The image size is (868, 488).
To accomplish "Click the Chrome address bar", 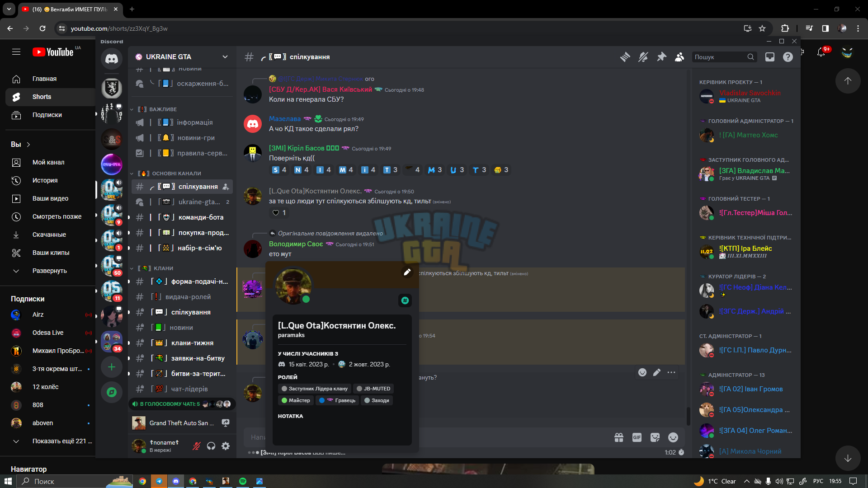I will [x=398, y=28].
